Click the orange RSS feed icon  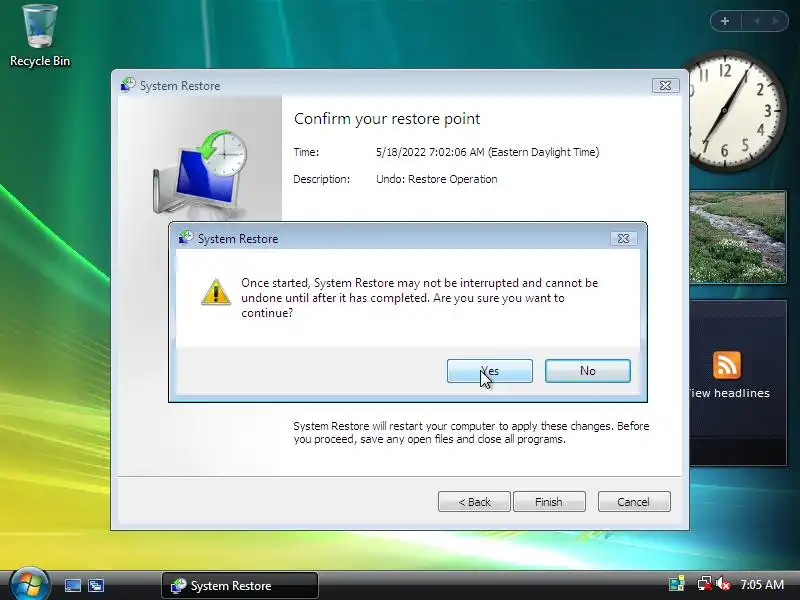click(727, 365)
